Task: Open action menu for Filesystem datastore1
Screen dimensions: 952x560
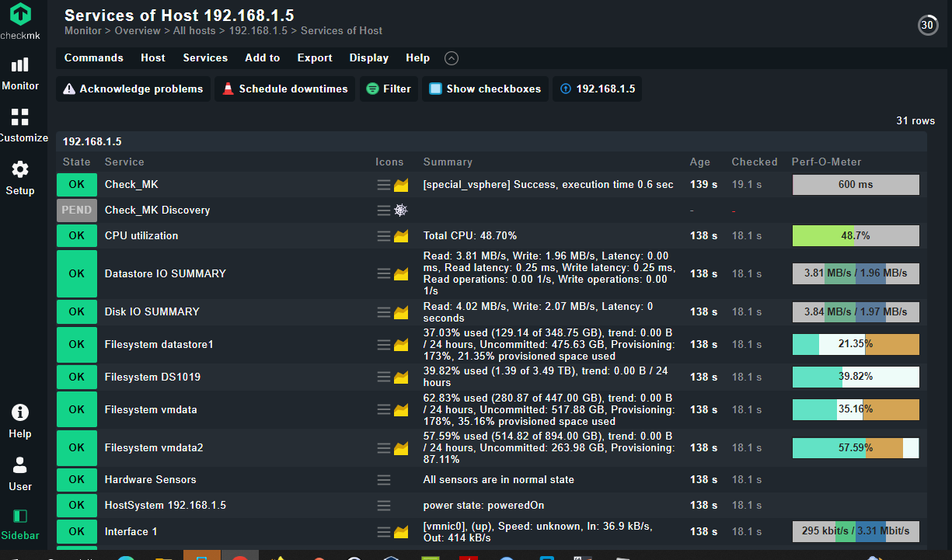Action: pos(384,345)
